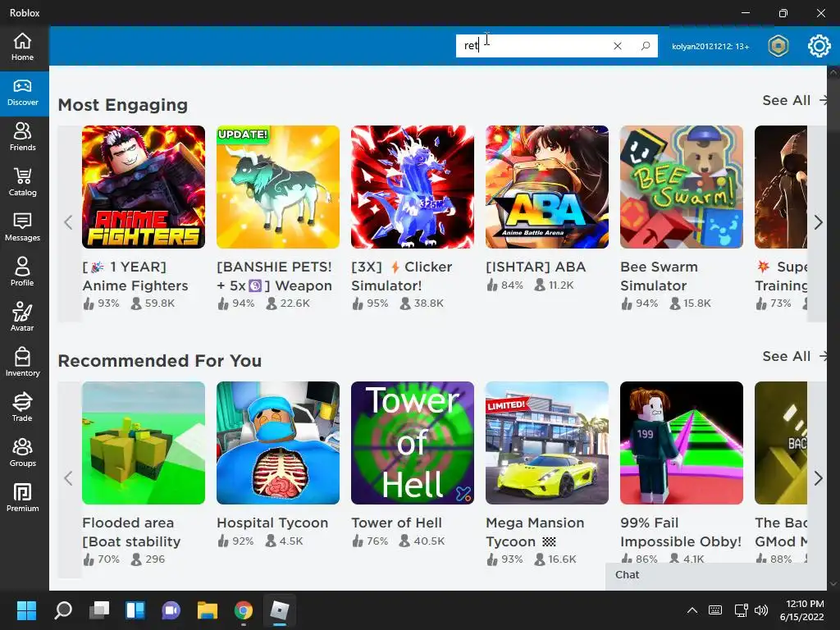The height and width of the screenshot is (630, 840).
Task: Open the Premium sidebar icon
Action: click(x=22, y=498)
